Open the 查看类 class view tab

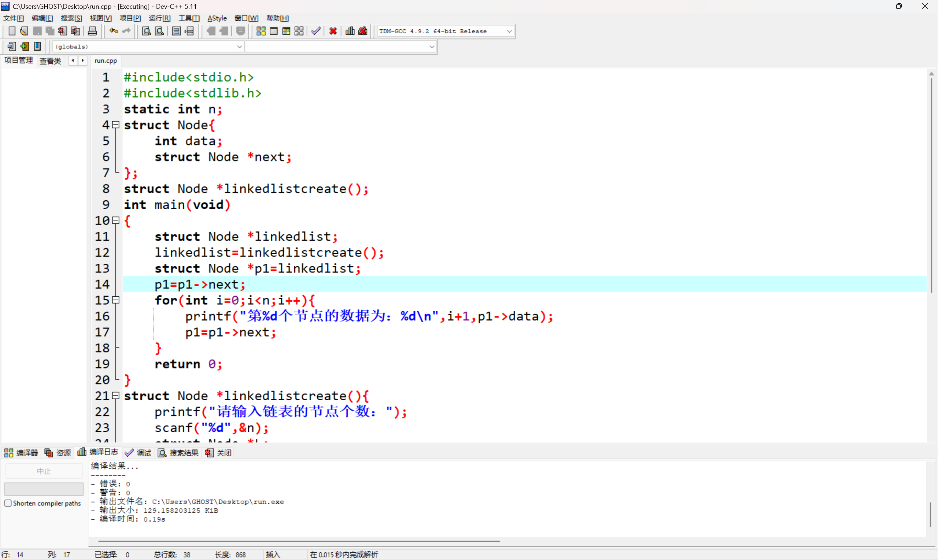point(50,61)
